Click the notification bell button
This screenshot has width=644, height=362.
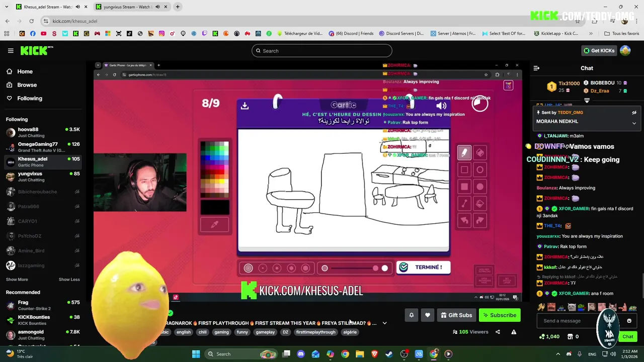tap(411, 315)
